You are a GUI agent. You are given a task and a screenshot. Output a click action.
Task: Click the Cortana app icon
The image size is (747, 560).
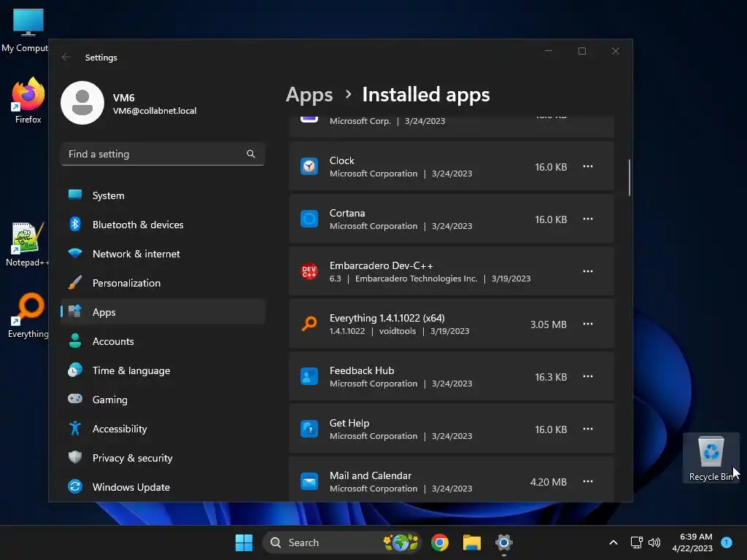[309, 219]
